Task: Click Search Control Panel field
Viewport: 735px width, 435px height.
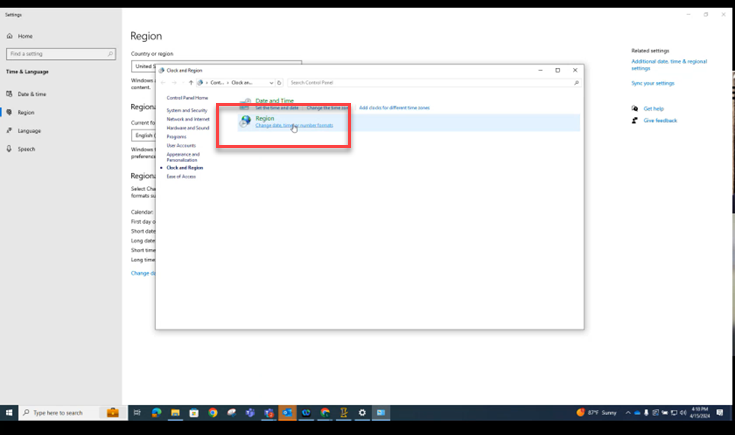Action: [x=434, y=82]
